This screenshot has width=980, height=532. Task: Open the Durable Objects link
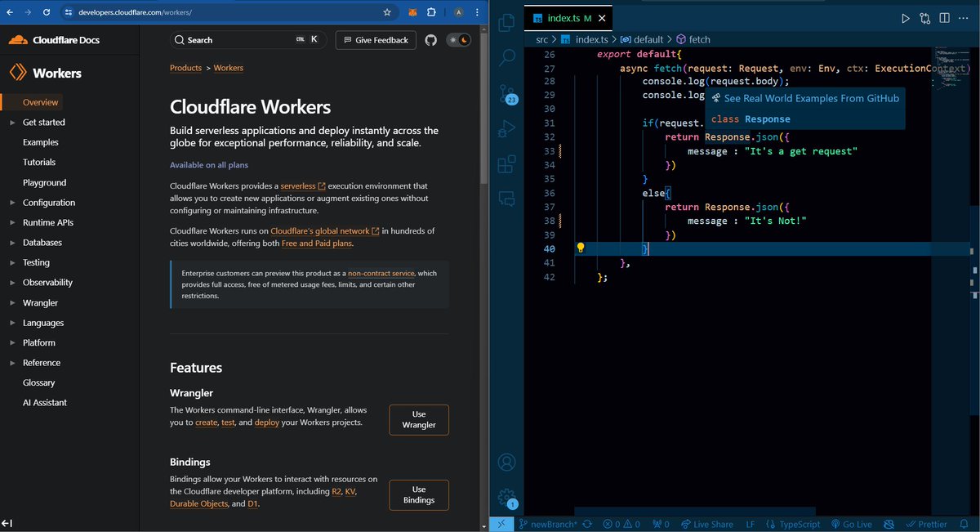point(199,504)
